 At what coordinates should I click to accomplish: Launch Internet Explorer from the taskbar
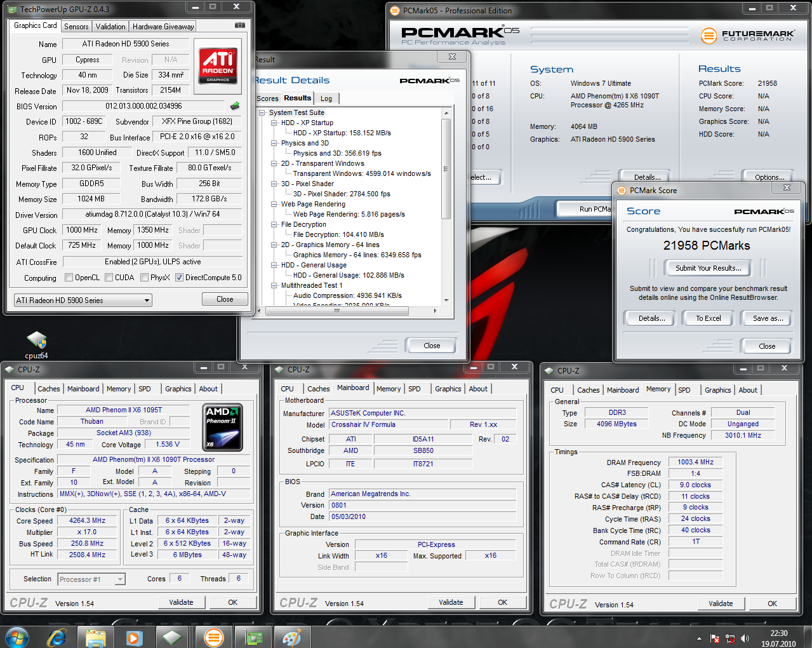coord(57,637)
